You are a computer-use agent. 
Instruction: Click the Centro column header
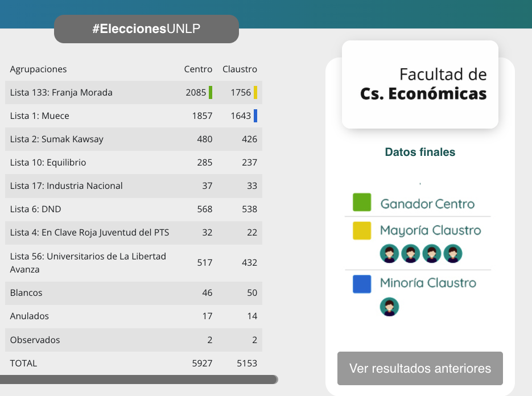pos(198,69)
